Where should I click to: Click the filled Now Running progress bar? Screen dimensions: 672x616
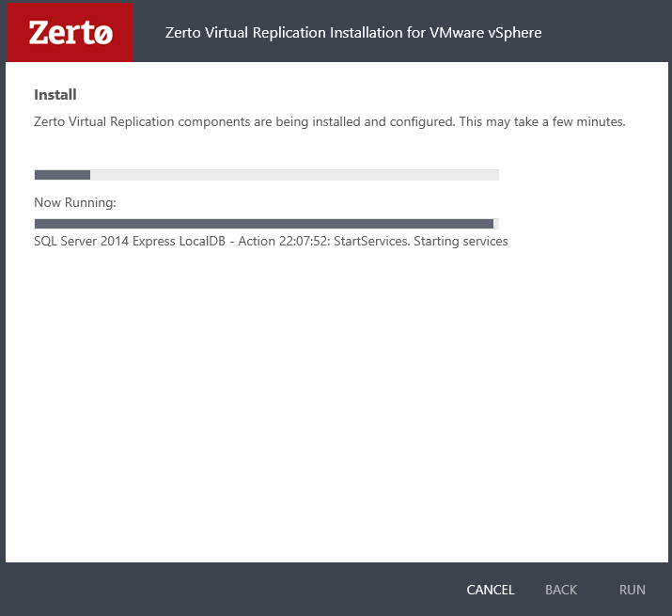263,224
